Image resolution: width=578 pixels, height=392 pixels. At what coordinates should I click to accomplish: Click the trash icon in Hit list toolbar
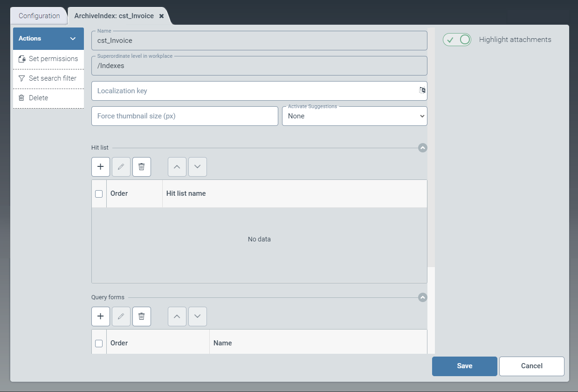tap(142, 167)
